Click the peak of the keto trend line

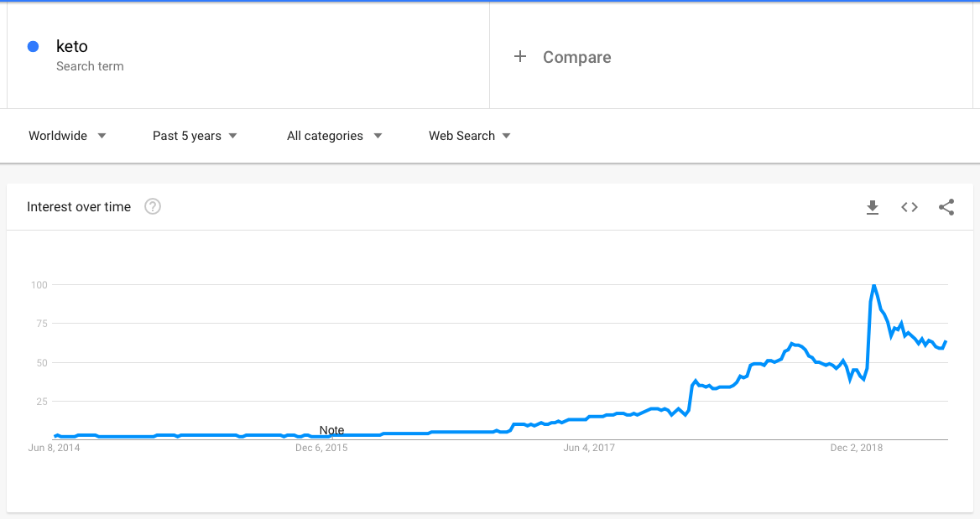click(x=873, y=285)
